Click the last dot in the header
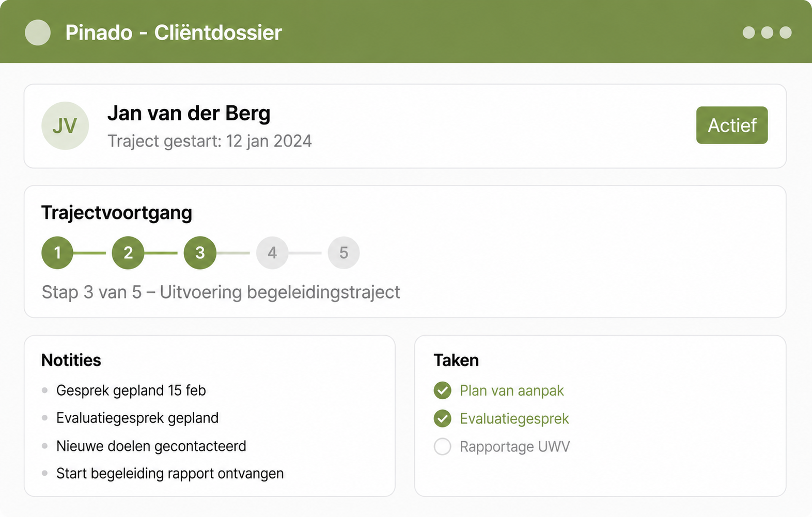The height and width of the screenshot is (517, 812). coord(786,33)
